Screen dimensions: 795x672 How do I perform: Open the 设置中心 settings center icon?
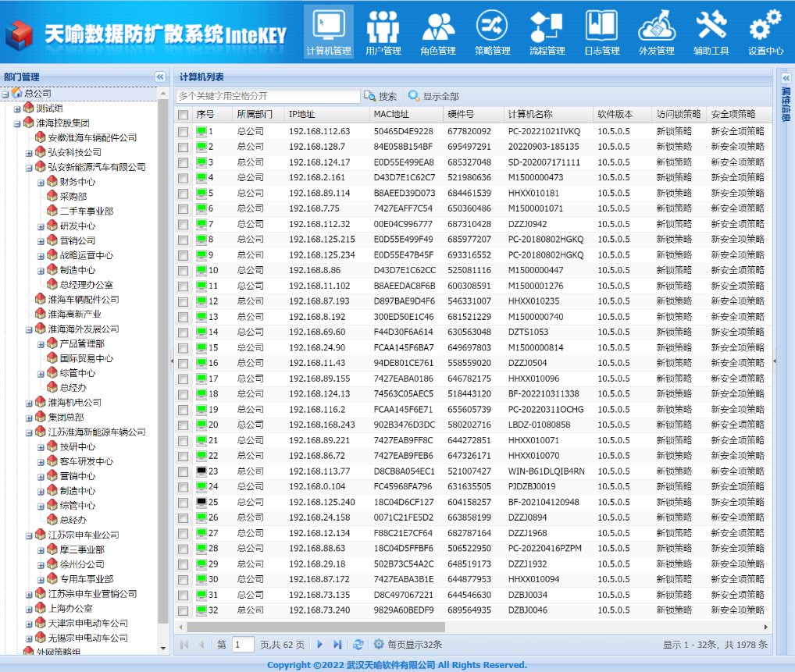[765, 32]
